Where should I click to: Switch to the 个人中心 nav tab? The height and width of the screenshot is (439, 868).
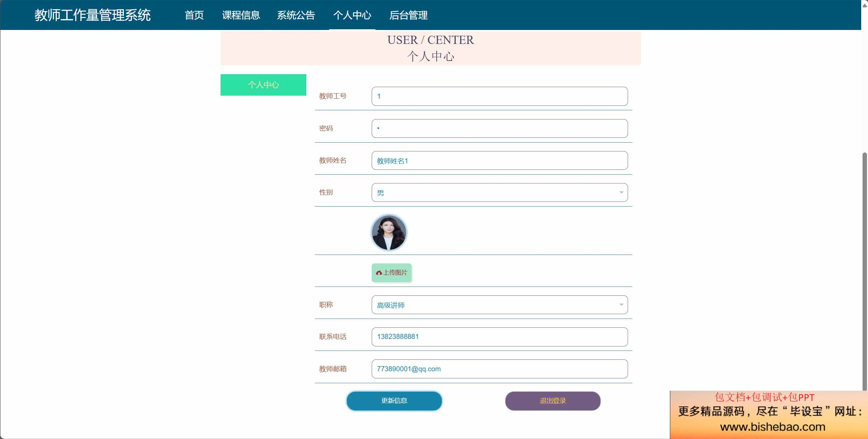(x=352, y=15)
